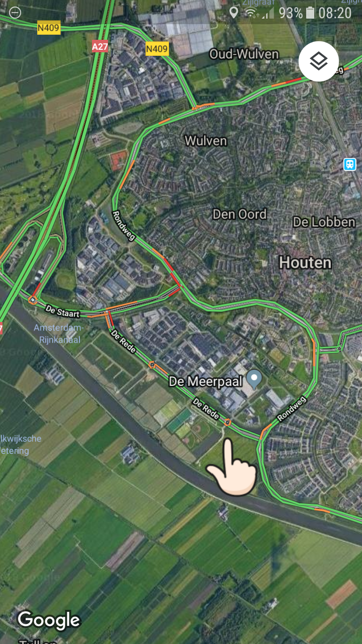Select the Houten train station icon

(350, 164)
